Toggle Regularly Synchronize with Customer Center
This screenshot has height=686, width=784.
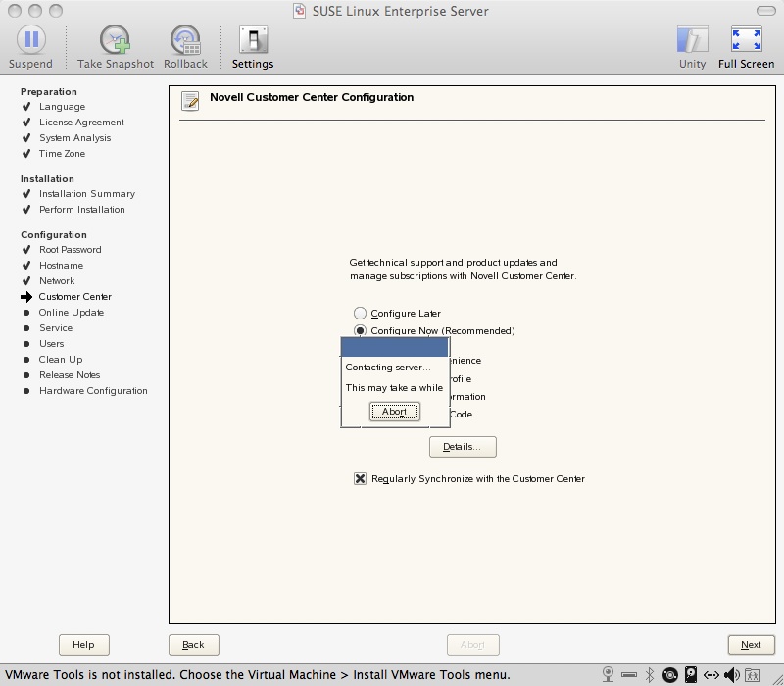click(360, 479)
